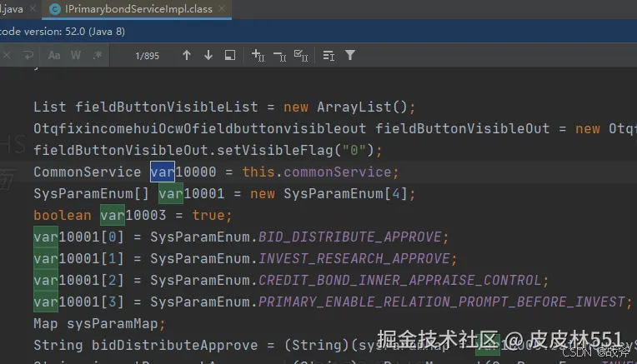Go to previous search occurrence arrow

(187, 56)
